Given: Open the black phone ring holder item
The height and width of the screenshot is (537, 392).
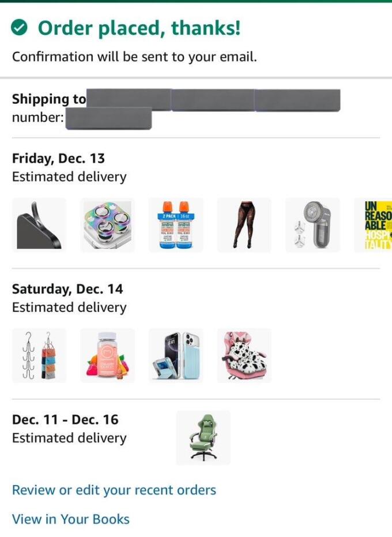Looking at the screenshot, I should (39, 225).
